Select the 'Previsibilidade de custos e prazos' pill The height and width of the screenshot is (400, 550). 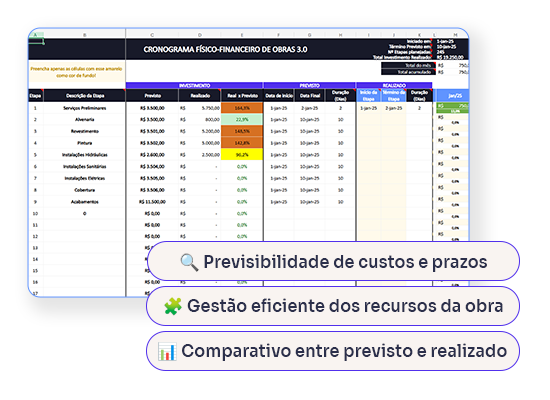[333, 261]
